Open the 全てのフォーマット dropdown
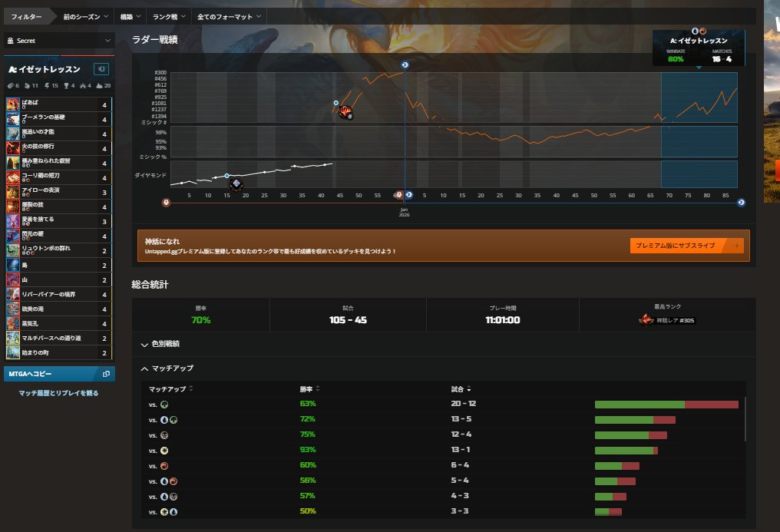 coord(229,16)
